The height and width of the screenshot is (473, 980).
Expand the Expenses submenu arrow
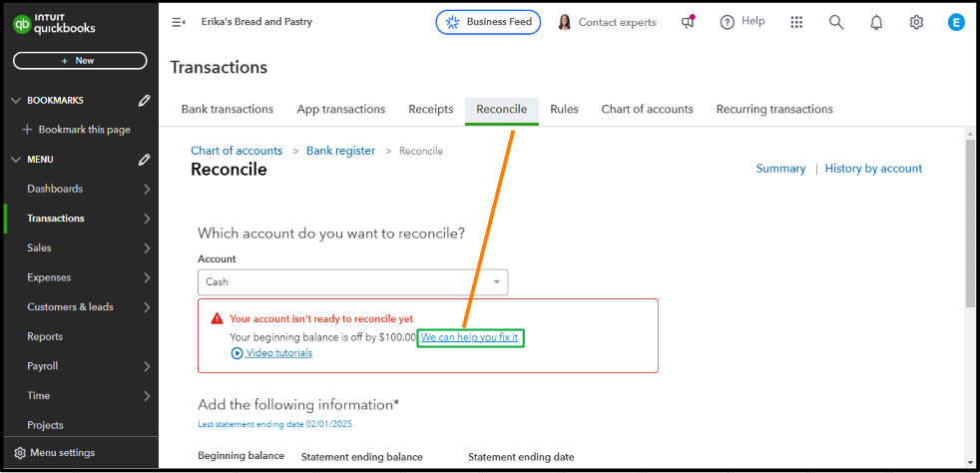click(x=147, y=277)
